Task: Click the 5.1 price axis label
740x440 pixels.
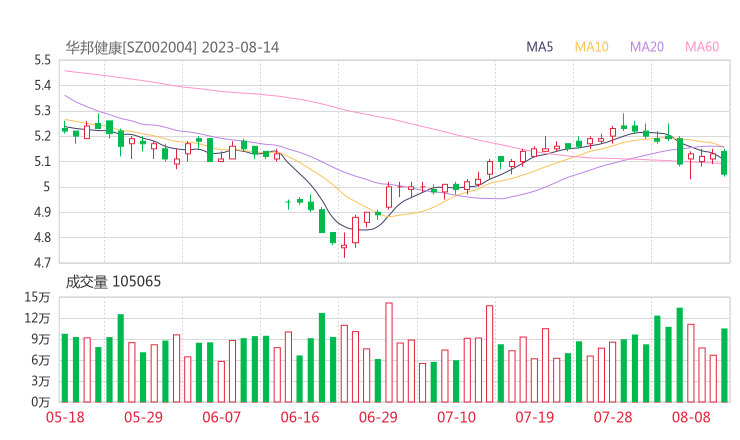Action: pos(42,161)
